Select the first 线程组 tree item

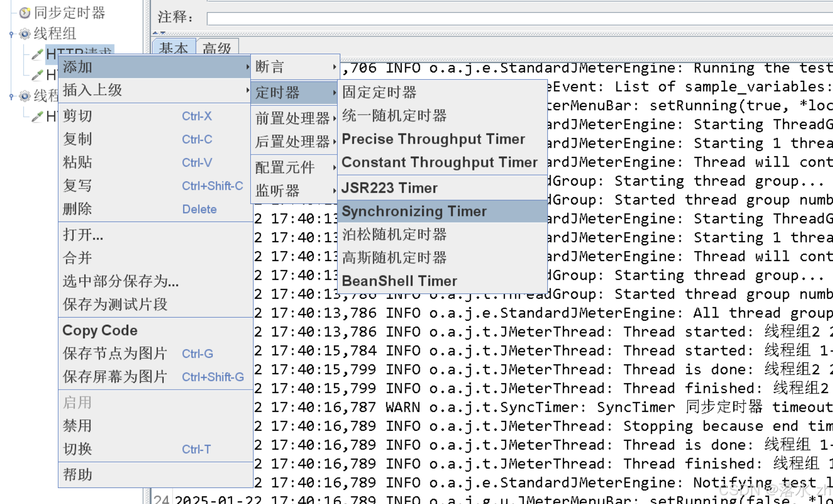click(x=55, y=34)
